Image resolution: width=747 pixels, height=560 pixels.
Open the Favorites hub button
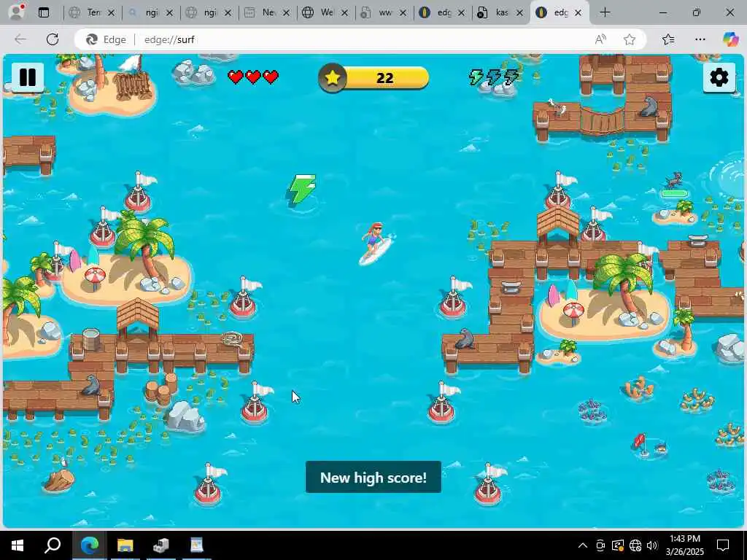668,39
